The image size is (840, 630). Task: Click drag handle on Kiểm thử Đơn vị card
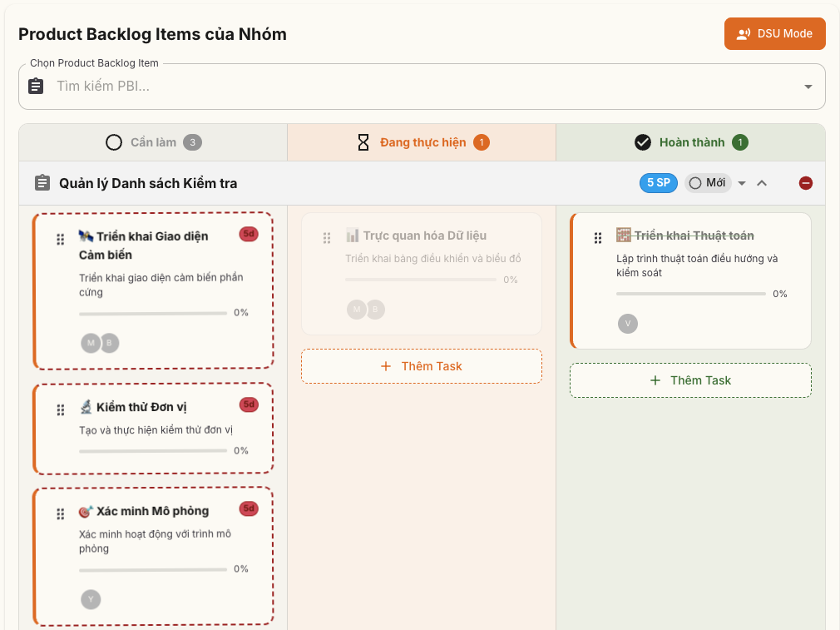tap(60, 409)
